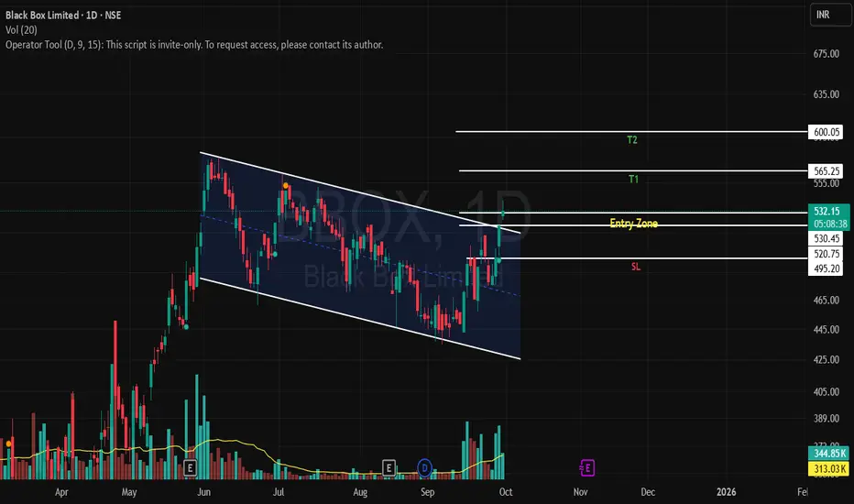Select the stop loss line at 520.75
This screenshot has width=854, height=504.
click(x=637, y=257)
